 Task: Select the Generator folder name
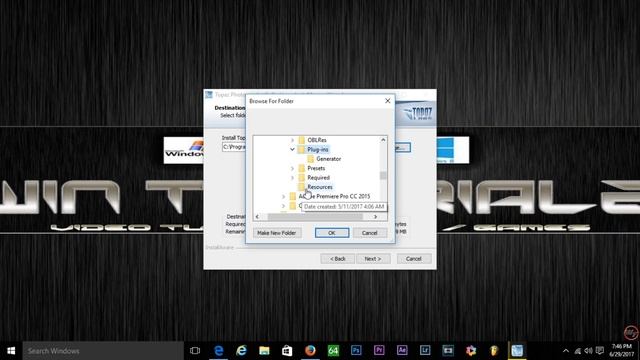tap(329, 159)
